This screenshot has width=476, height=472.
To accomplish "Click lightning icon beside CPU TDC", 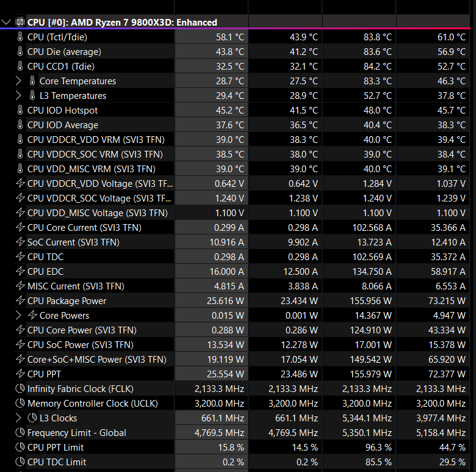I will coord(20,256).
